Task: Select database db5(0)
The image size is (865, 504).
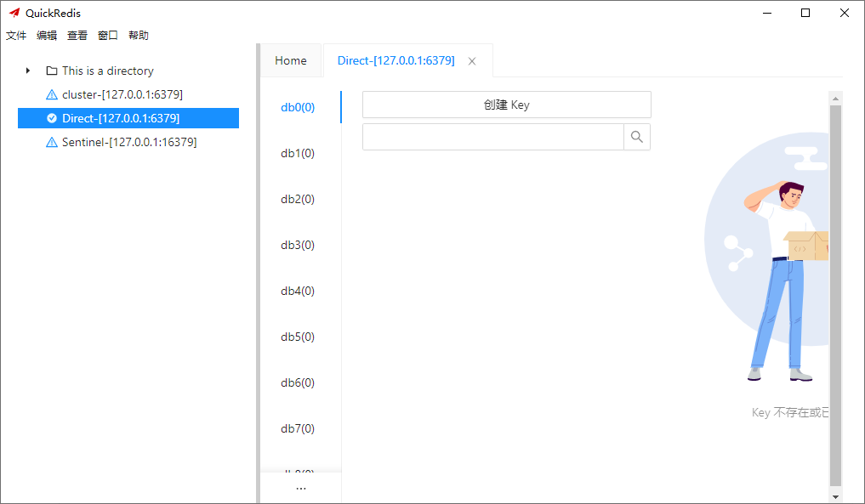Action: (298, 337)
